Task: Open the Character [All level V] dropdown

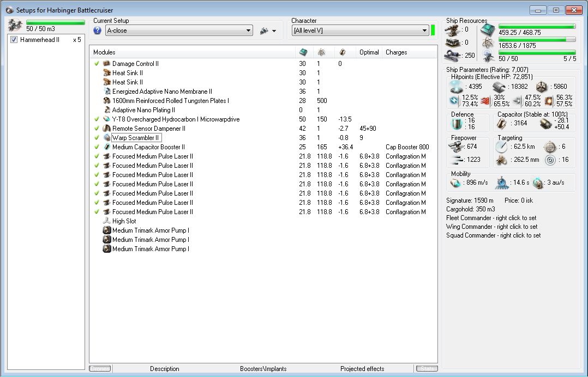Action: [x=361, y=31]
